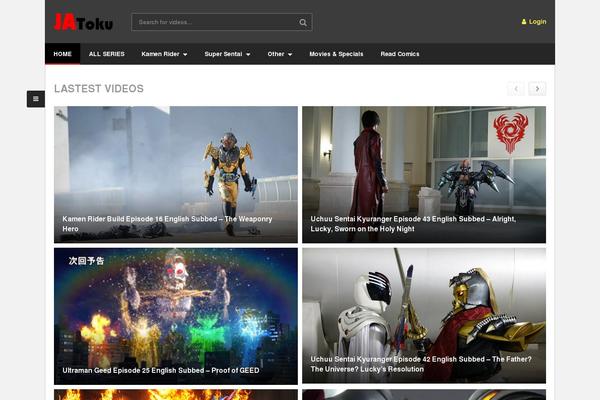Click the JAToku site logo

[83, 22]
